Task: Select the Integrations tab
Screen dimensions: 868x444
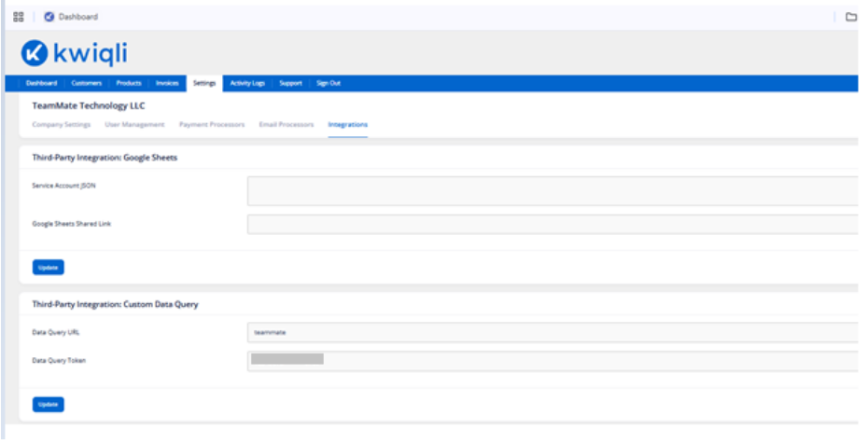Action: coord(347,125)
